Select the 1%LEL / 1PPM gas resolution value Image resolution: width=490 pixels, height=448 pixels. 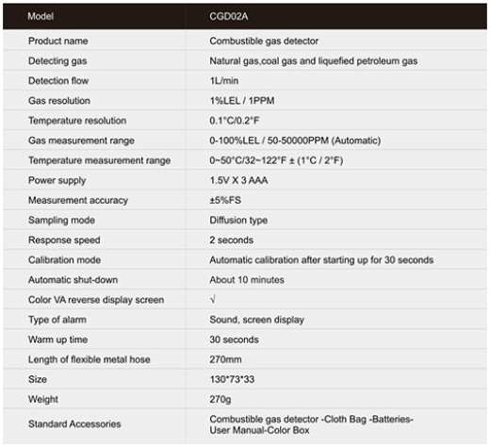[x=242, y=101]
